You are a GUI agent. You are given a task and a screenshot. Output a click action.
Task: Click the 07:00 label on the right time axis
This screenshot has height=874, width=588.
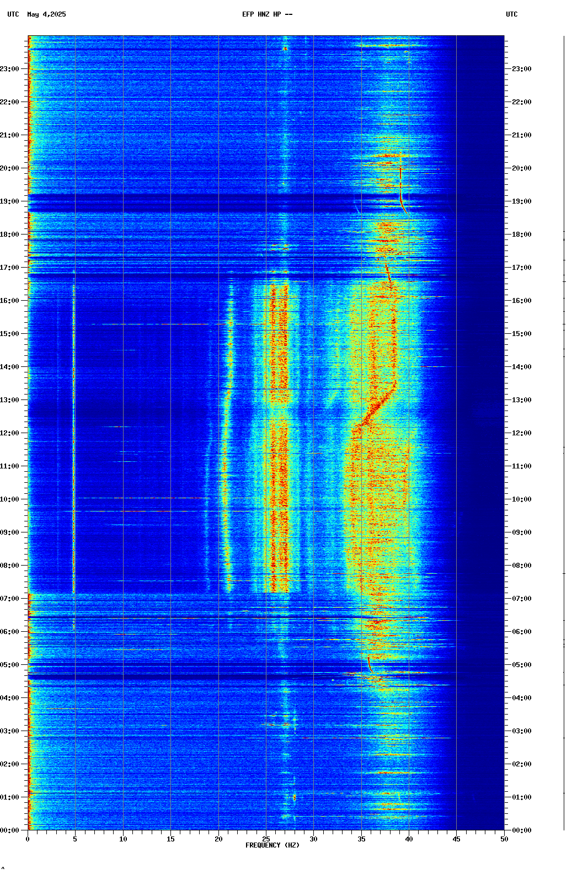coord(522,599)
